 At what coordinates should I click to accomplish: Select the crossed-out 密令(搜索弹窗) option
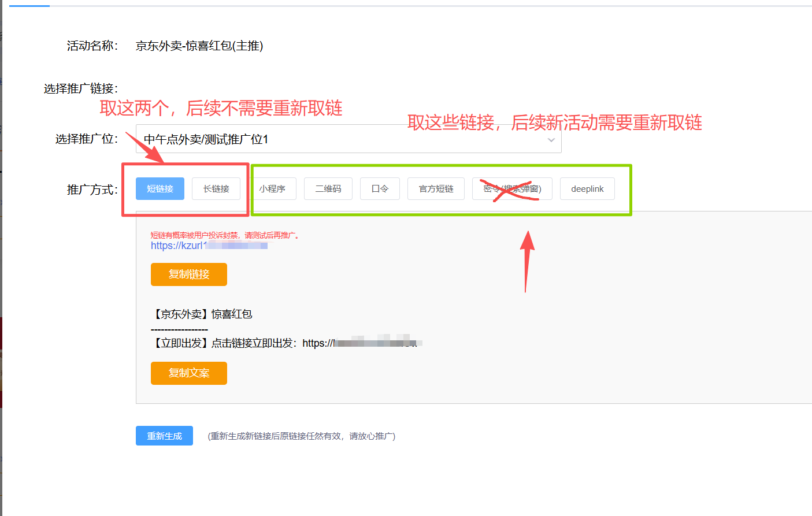coord(512,189)
